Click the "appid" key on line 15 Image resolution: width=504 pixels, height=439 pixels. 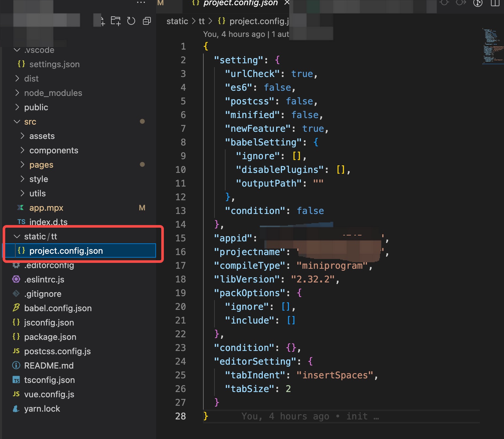tap(233, 238)
